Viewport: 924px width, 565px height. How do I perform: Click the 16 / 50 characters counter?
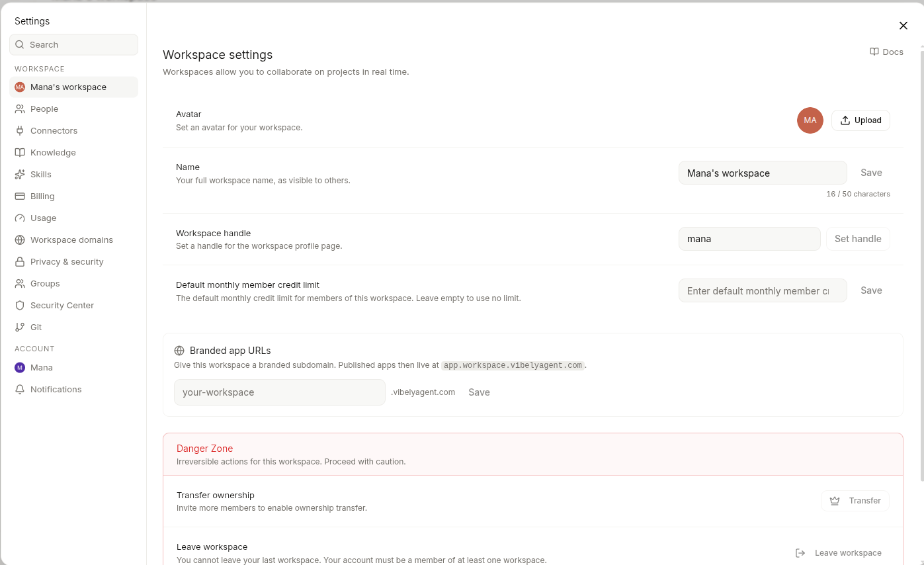click(x=858, y=195)
